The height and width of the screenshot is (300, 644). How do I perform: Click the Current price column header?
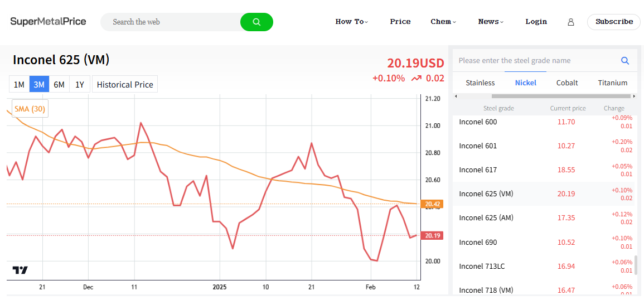[568, 109]
